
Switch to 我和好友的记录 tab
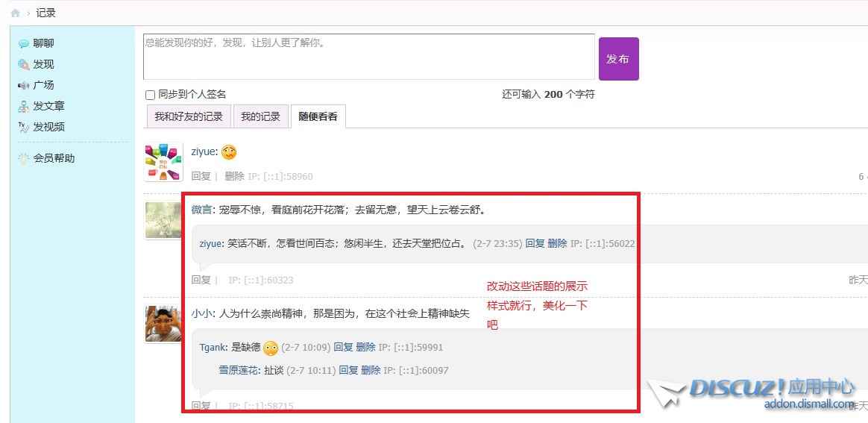coord(189,117)
